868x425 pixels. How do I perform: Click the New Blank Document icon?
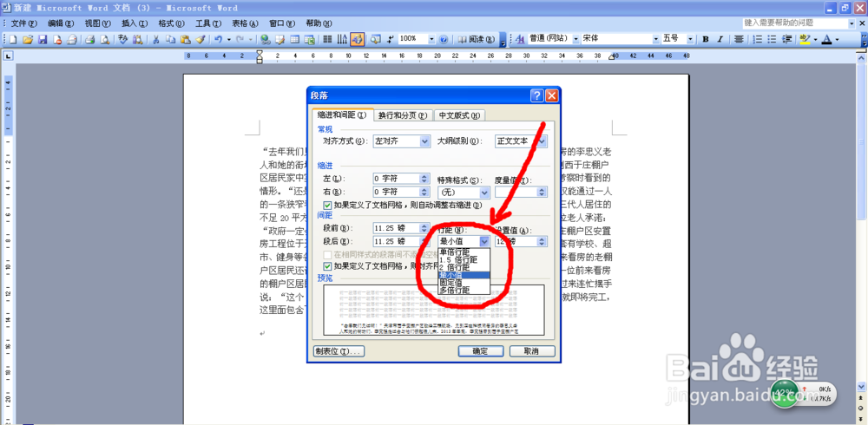(13, 39)
